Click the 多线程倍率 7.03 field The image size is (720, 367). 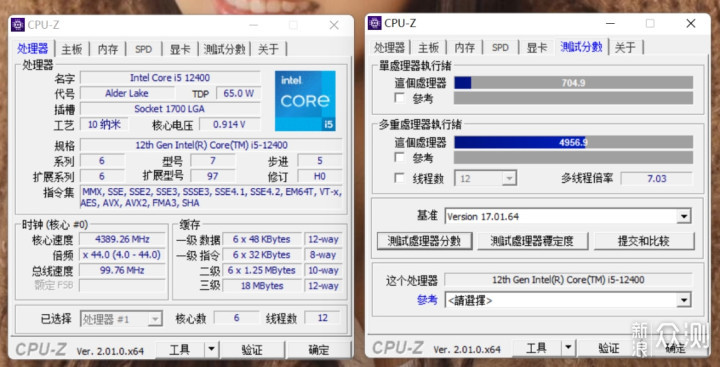(656, 178)
